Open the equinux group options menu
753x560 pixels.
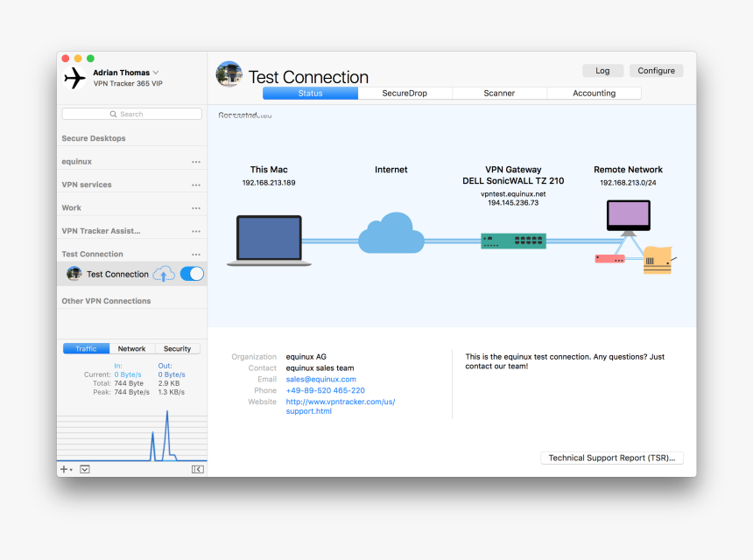click(x=196, y=162)
